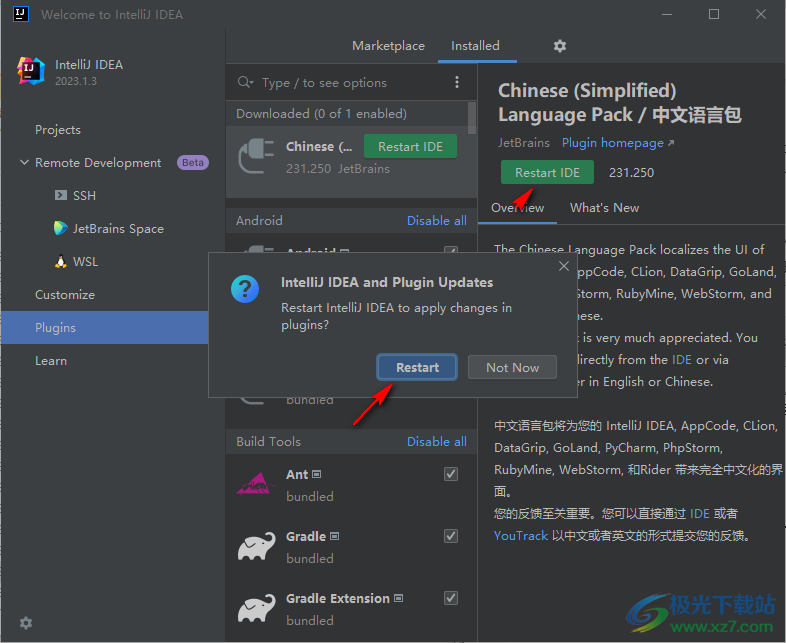Viewport: 786px width, 643px height.
Task: Open the What's New tab
Action: tap(604, 208)
